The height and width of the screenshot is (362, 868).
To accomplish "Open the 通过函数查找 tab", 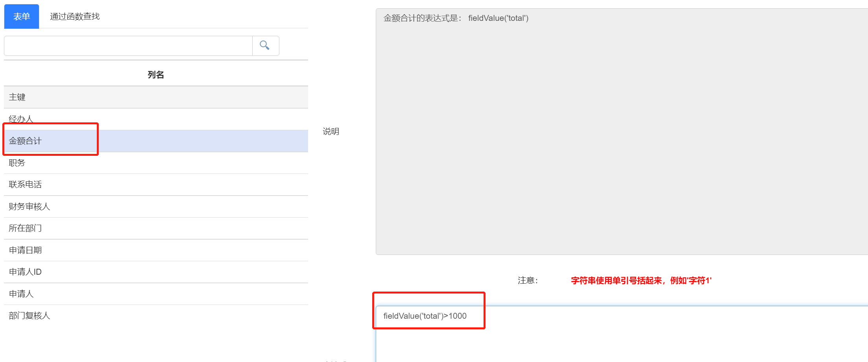I will tap(75, 17).
